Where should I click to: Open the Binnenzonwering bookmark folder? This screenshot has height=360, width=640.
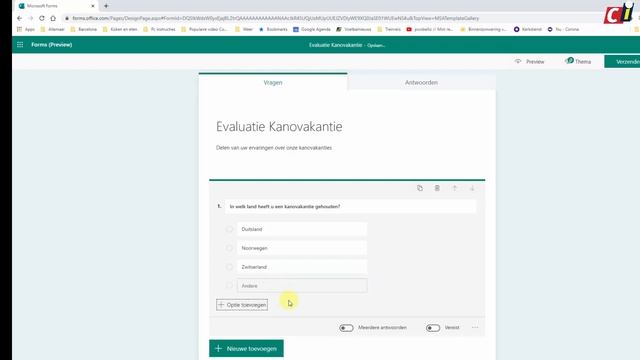click(x=484, y=29)
